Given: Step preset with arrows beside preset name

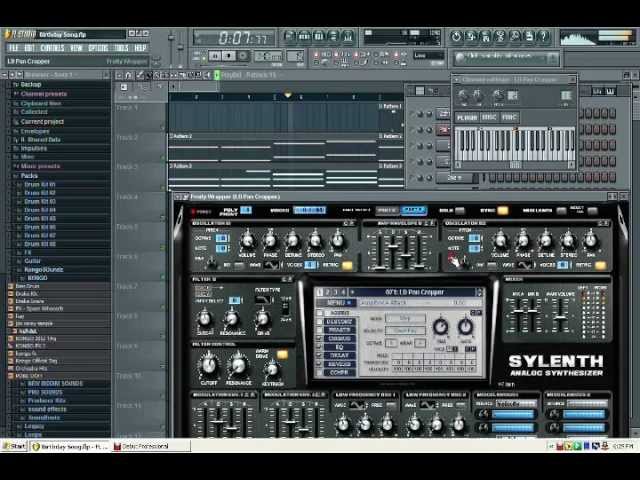Looking at the screenshot, I should [479, 292].
